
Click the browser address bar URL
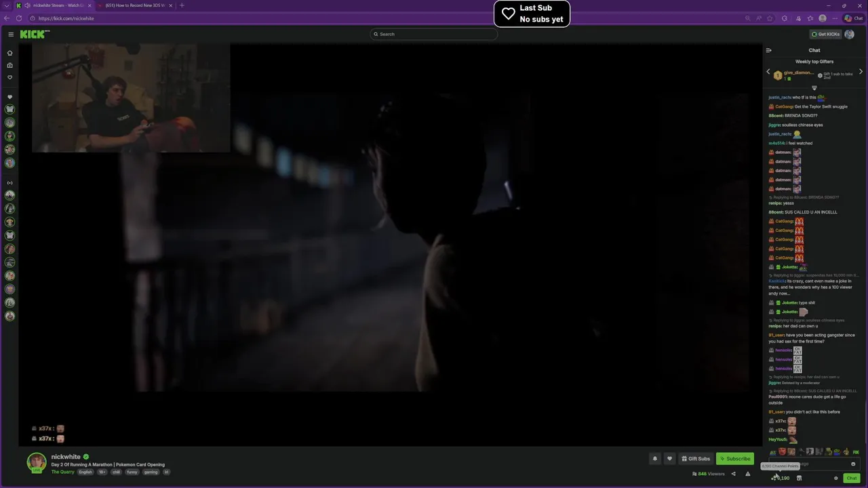tap(66, 18)
